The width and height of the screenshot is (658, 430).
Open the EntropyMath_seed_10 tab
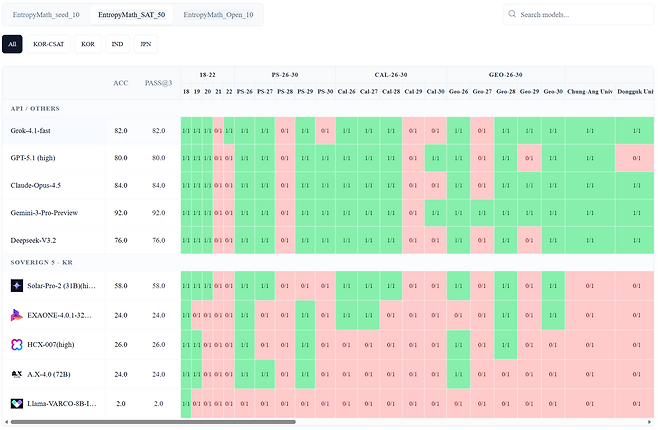[x=46, y=15]
